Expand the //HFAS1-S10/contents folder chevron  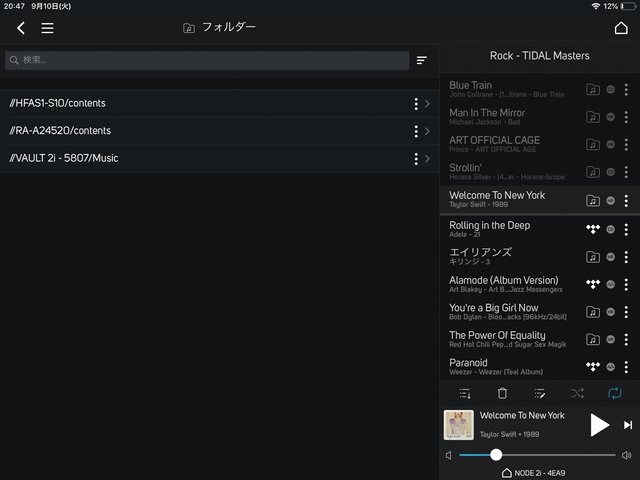(x=428, y=104)
